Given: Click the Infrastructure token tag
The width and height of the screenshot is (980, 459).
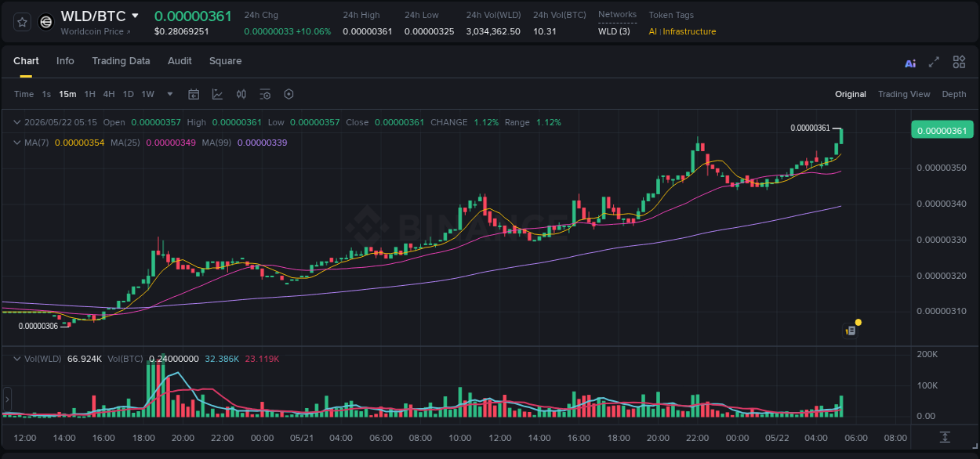Looking at the screenshot, I should click(689, 31).
